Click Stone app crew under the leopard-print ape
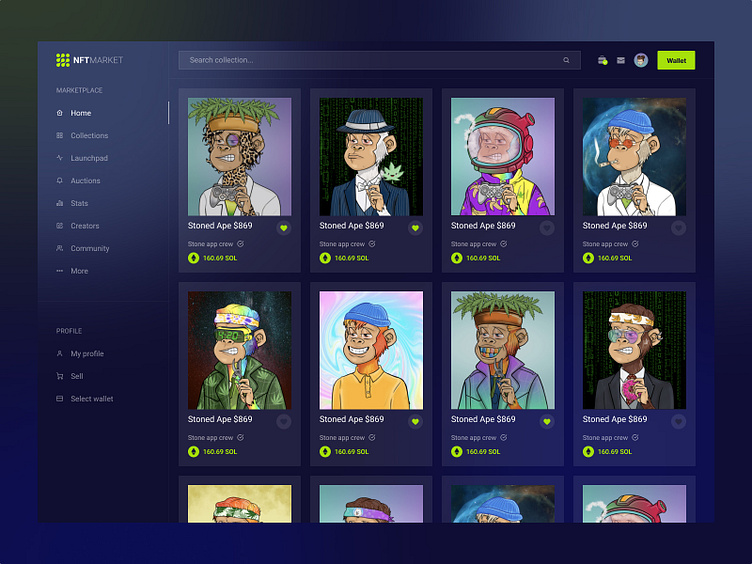 (211, 244)
